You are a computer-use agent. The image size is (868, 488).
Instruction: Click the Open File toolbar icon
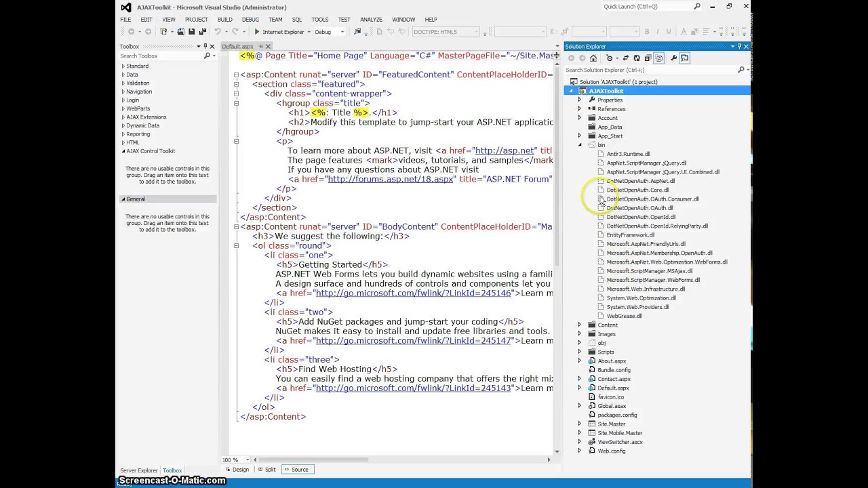pos(181,31)
